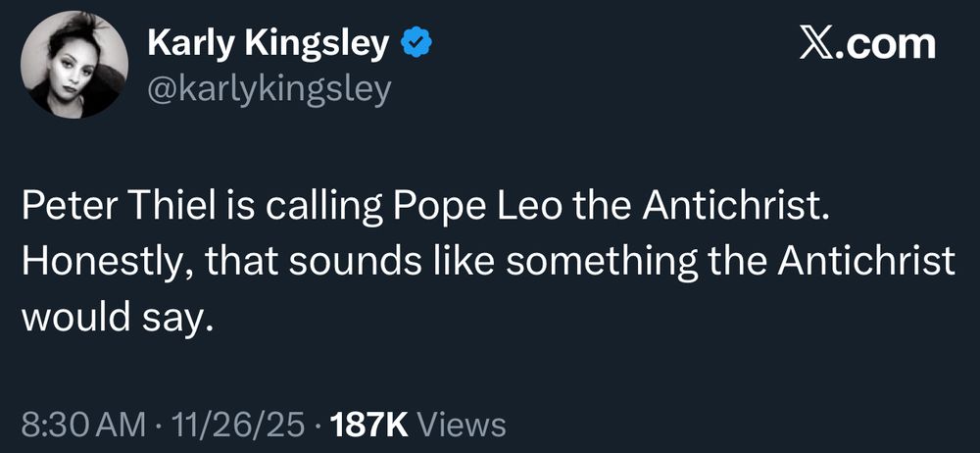Click the blue verified checkmark badge

pos(416,43)
